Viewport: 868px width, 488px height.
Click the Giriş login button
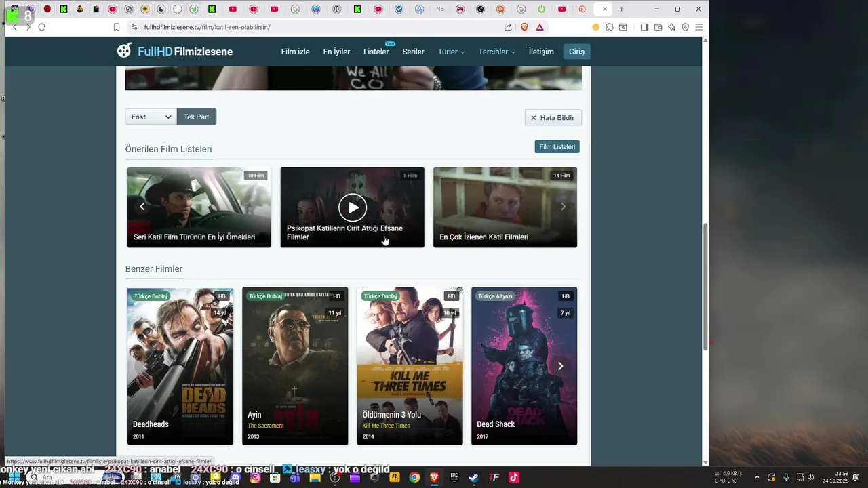point(576,52)
